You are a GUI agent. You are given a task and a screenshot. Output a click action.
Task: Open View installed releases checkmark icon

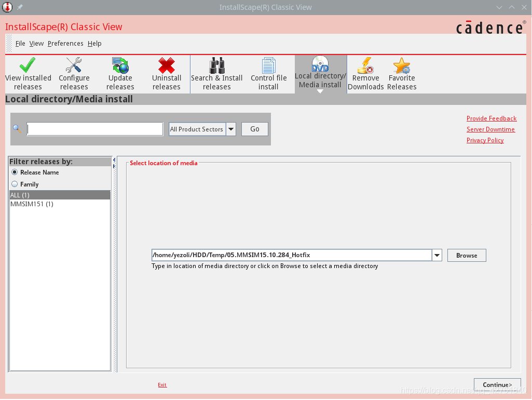point(28,65)
